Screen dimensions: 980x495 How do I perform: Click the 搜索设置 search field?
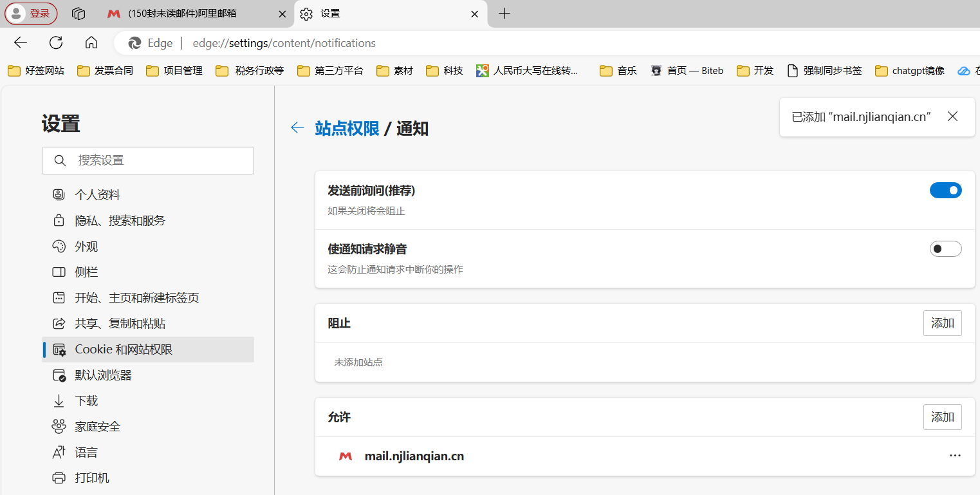coord(148,160)
